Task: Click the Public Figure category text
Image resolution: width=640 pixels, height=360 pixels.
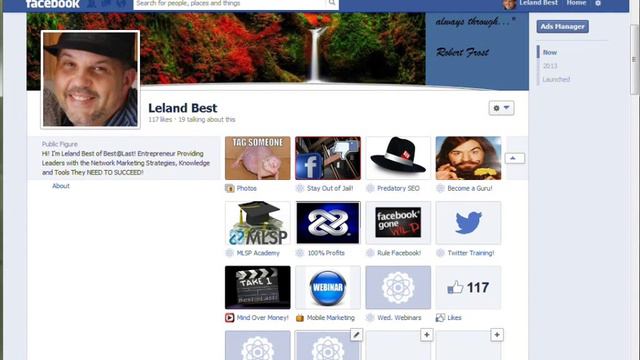Action: point(60,144)
